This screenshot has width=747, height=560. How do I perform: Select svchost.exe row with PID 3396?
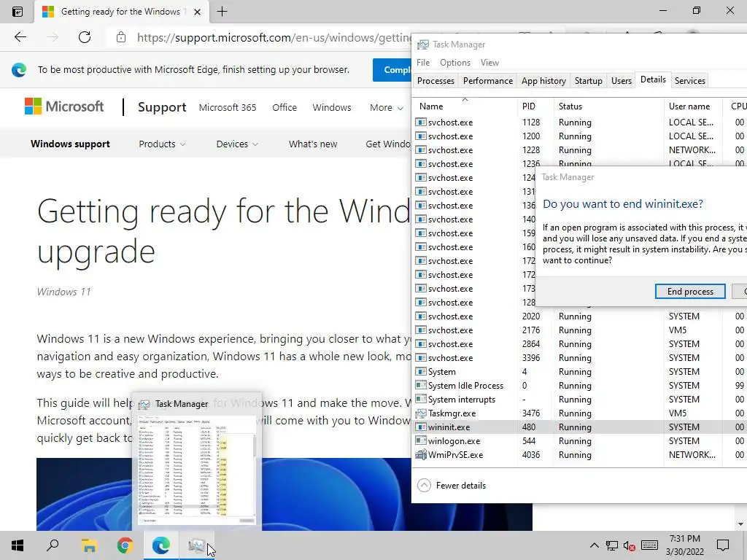[578, 358]
